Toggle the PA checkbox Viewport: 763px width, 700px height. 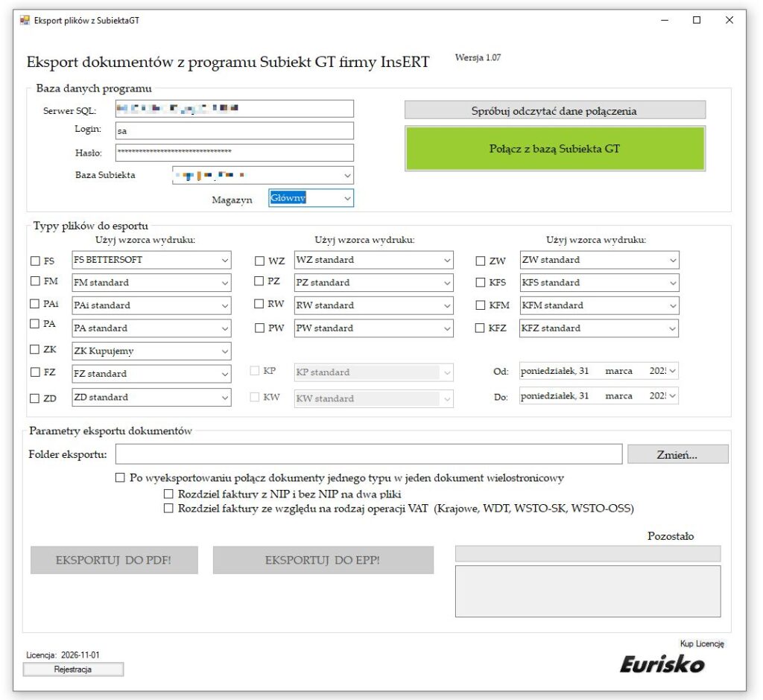click(x=34, y=324)
